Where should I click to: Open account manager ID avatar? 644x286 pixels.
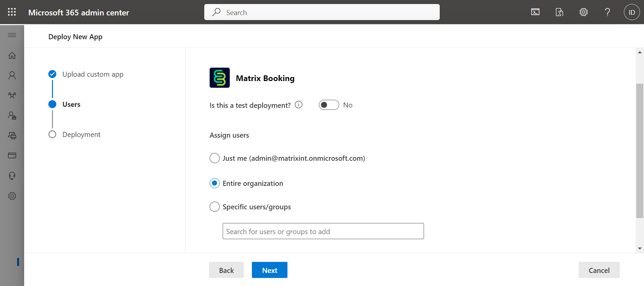click(632, 12)
